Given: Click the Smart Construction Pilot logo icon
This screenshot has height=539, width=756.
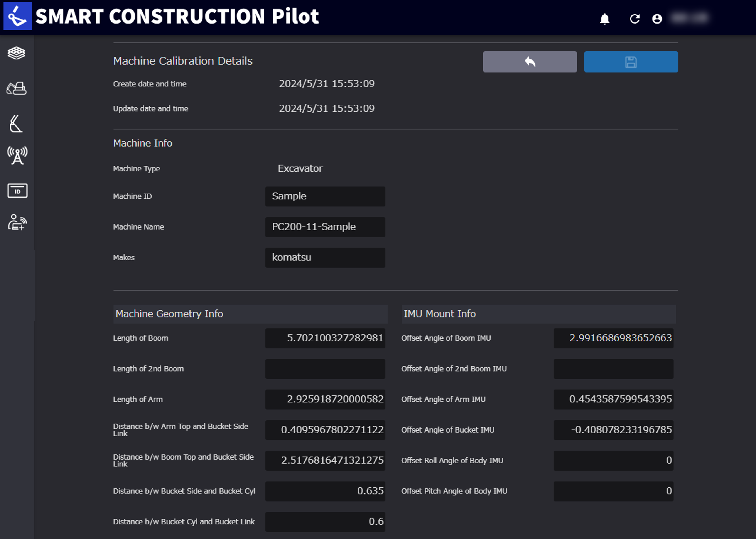Looking at the screenshot, I should click(18, 16).
